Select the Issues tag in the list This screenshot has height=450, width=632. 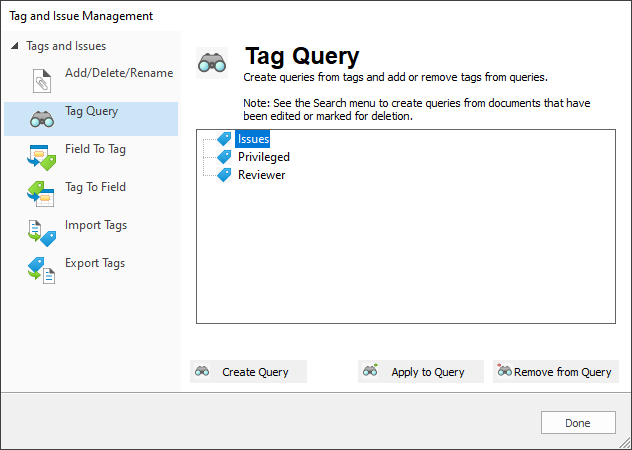[x=253, y=139]
